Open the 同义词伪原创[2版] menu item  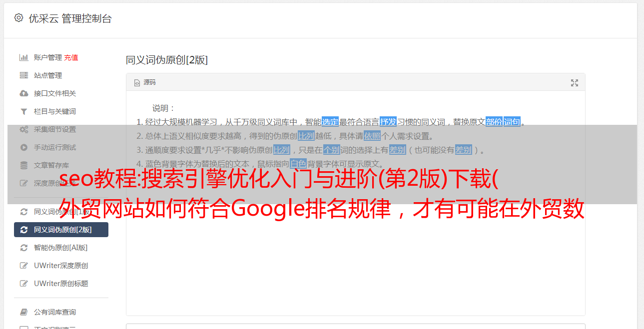coord(61,230)
